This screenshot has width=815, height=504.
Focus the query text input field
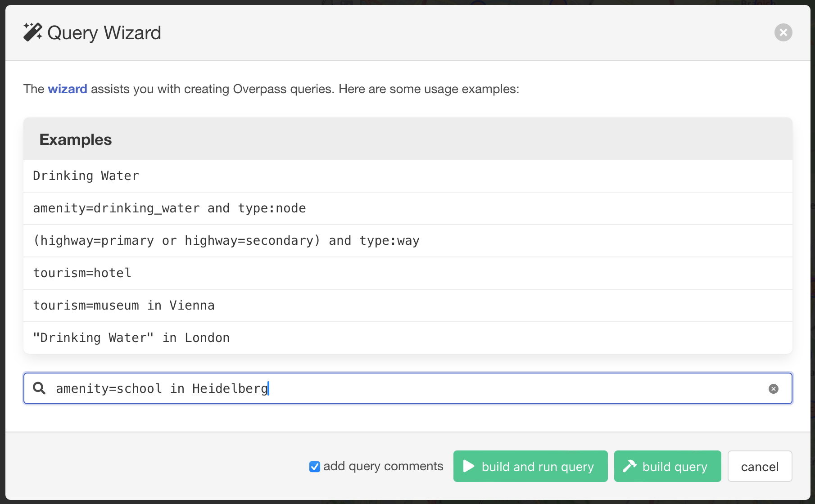[405, 388]
